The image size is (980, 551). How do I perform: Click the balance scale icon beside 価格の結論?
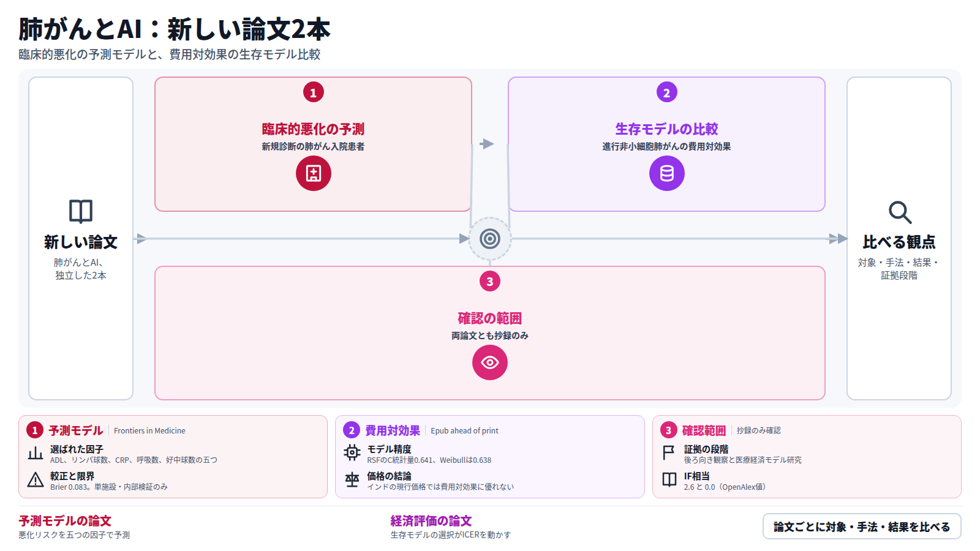click(352, 480)
